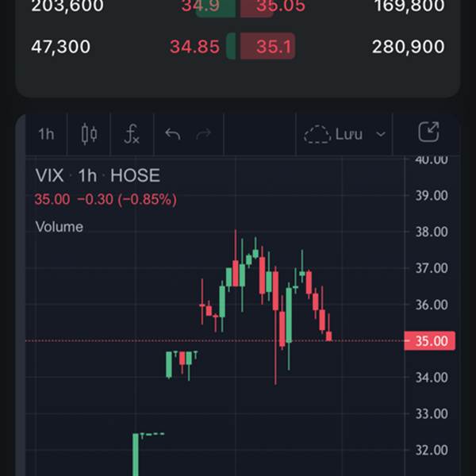Click the cloud save Lưu icon
Viewport: 476px width, 476px height.
317,134
